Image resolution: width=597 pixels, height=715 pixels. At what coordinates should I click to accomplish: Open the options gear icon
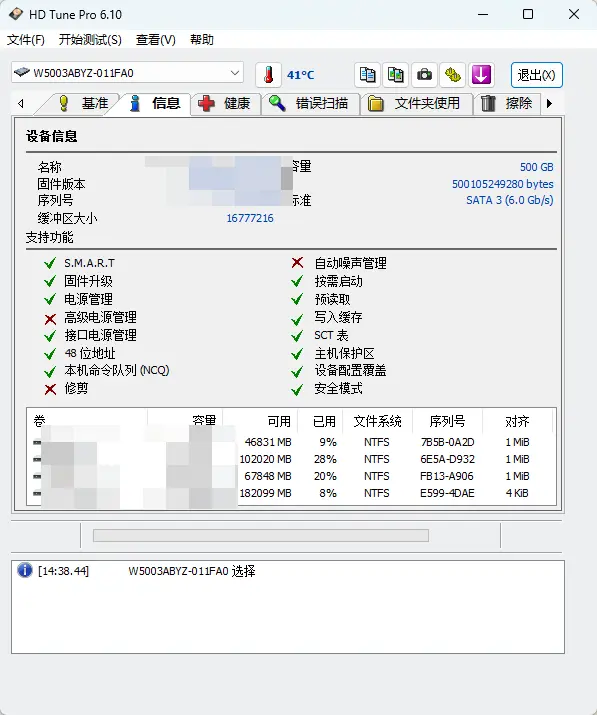(x=452, y=74)
